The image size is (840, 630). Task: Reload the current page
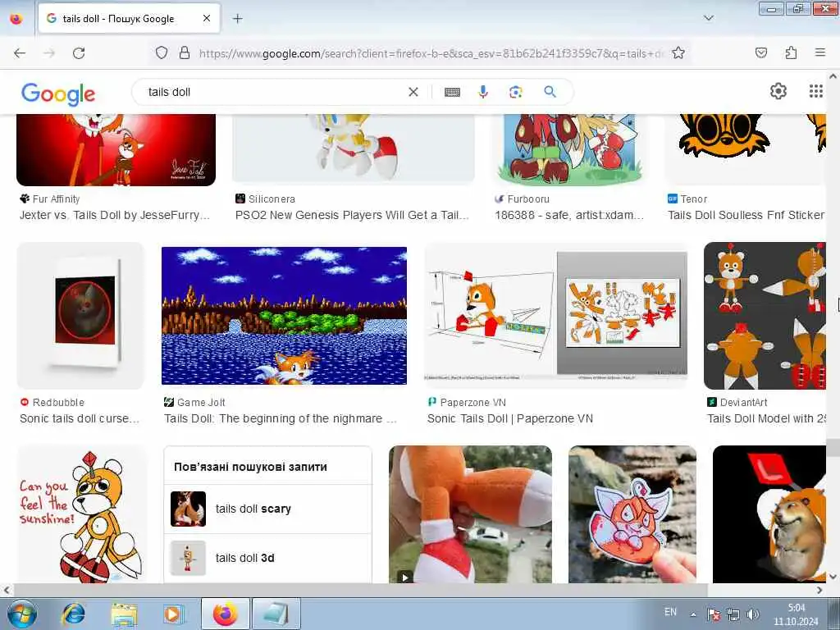click(x=79, y=53)
